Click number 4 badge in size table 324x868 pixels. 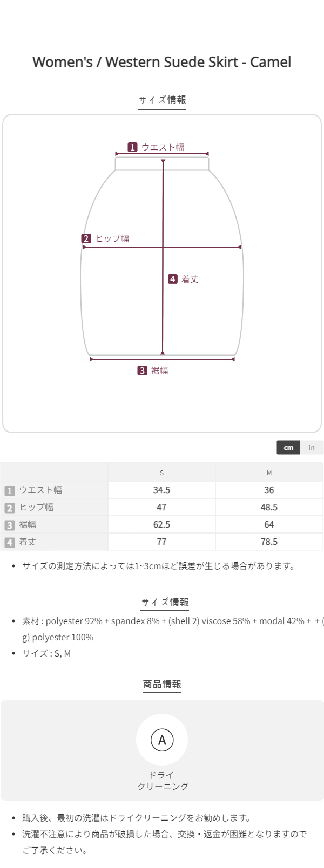(9, 542)
